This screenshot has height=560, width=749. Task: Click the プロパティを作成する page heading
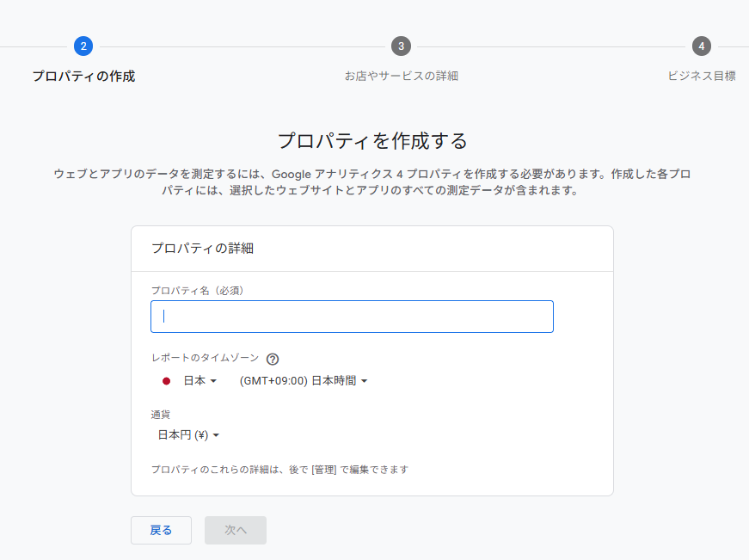372,141
